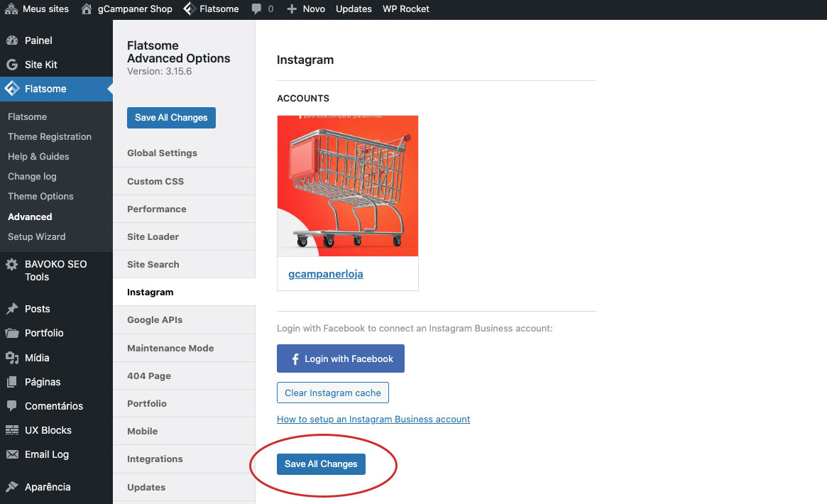Screen dimensions: 827x504
Task: Open the Novo menu in admin bar
Action: (306, 9)
